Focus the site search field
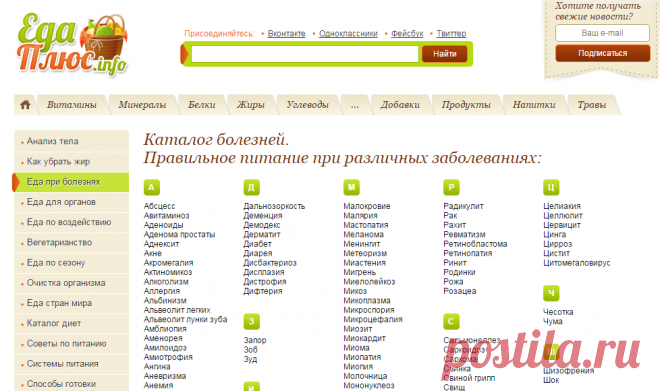This screenshot has width=660, height=391. coord(305,54)
